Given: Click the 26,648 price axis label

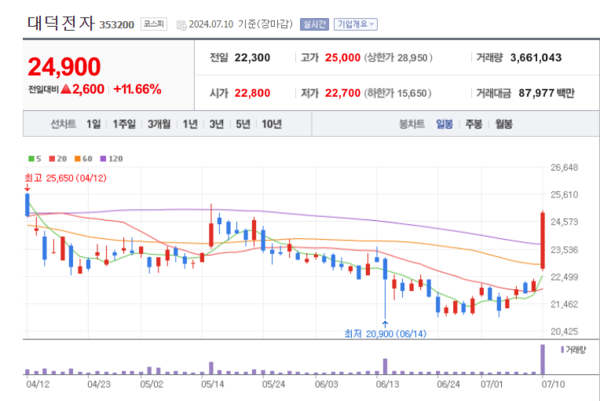Looking at the screenshot, I should pos(564,167).
